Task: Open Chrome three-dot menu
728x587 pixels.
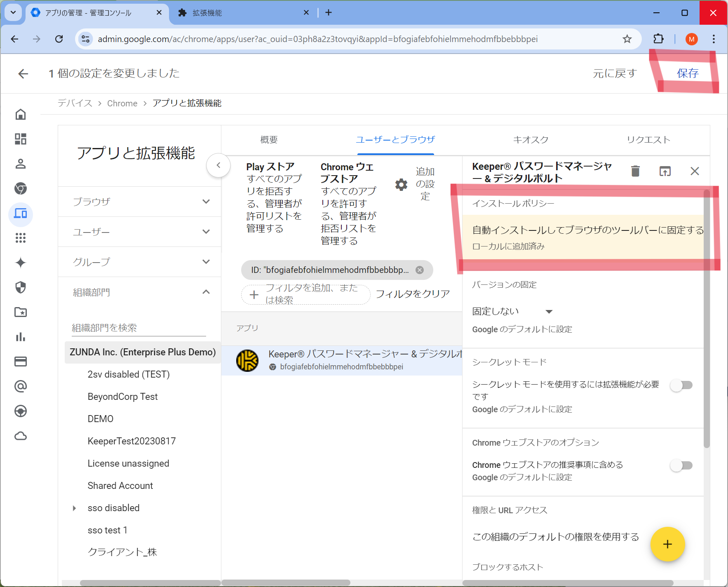Action: [714, 39]
